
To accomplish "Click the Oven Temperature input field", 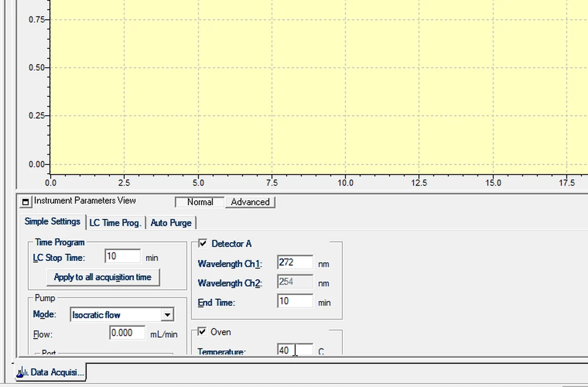I will tap(295, 349).
